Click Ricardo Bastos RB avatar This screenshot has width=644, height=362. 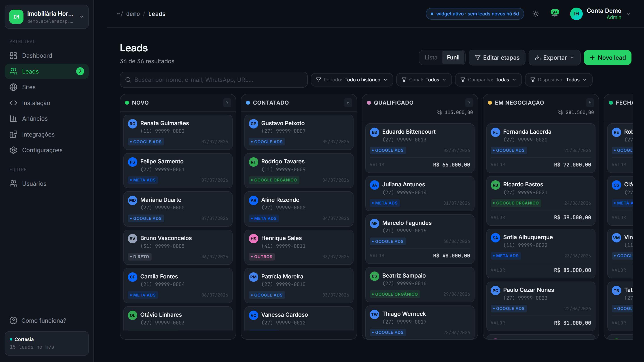495,185
